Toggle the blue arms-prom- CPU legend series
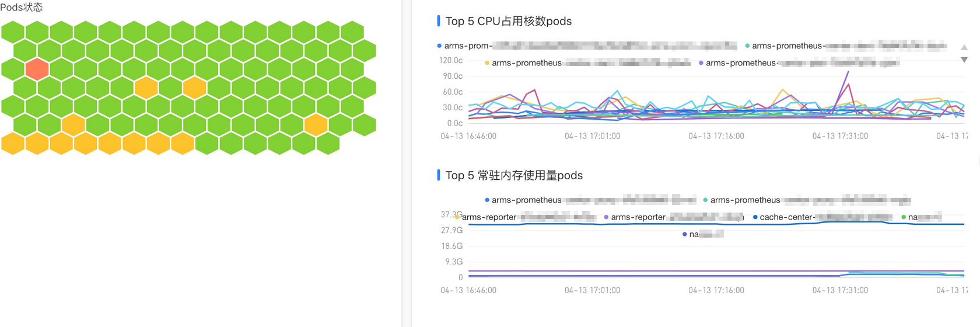This screenshot has width=980, height=327. coord(587,46)
